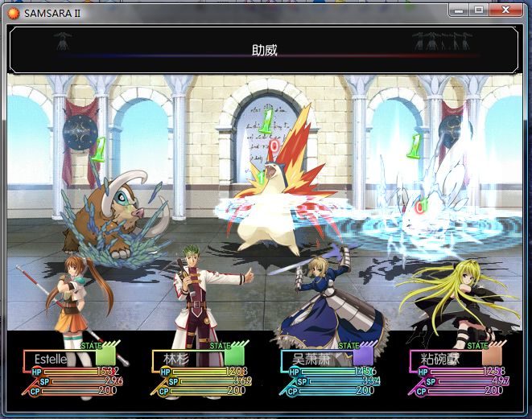Maximize the SAMSARA II window
The width and height of the screenshot is (532, 419).
(x=479, y=10)
